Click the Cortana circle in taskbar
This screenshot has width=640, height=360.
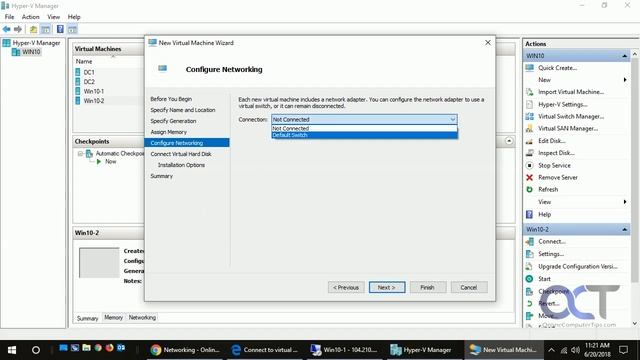(x=36, y=350)
